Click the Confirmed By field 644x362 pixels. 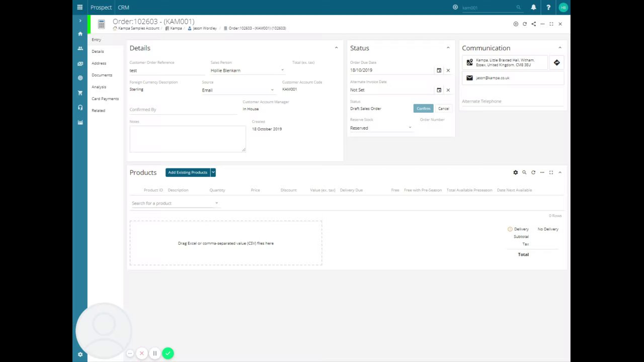[x=183, y=110]
